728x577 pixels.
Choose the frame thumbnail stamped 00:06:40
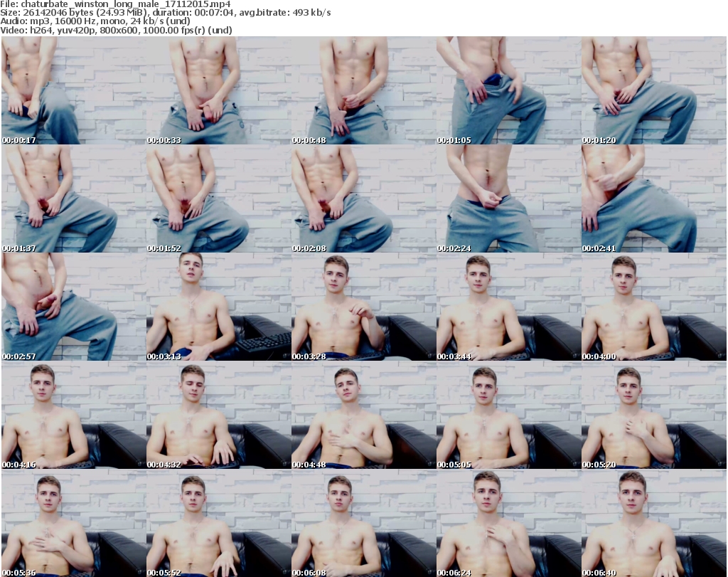pyautogui.click(x=654, y=524)
